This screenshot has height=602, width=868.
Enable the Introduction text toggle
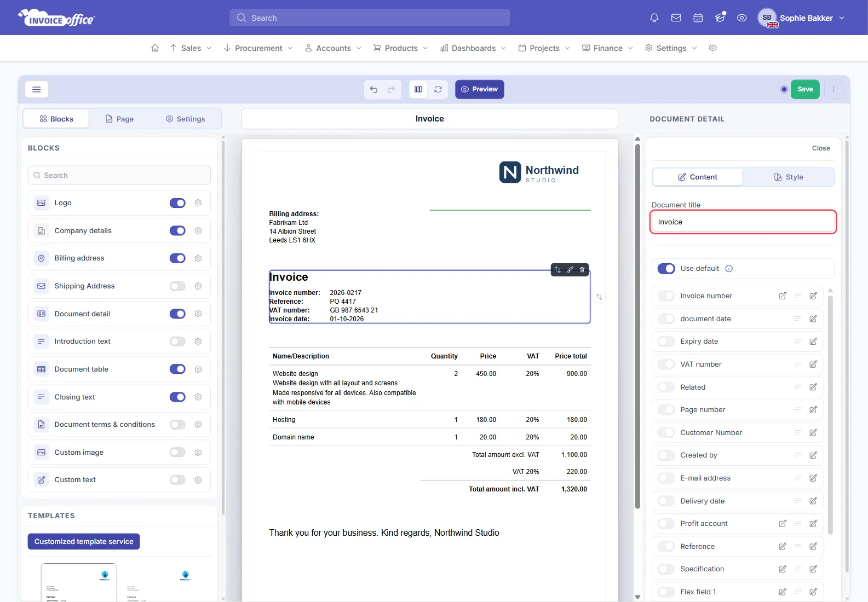[x=177, y=341]
